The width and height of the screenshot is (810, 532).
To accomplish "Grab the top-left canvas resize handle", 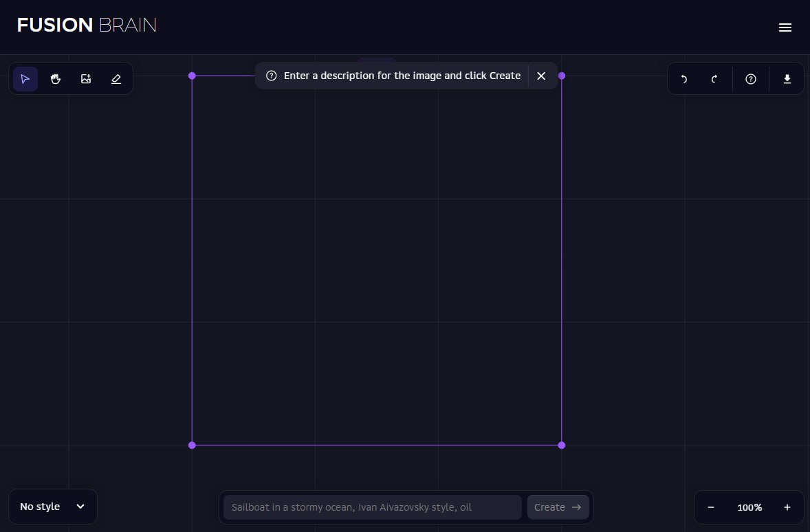I will click(x=192, y=76).
